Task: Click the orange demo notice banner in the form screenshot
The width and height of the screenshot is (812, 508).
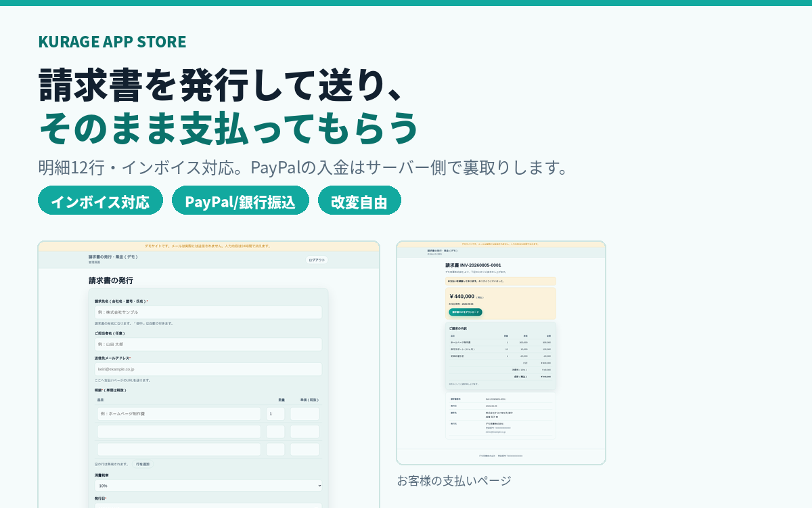Action: (208, 246)
